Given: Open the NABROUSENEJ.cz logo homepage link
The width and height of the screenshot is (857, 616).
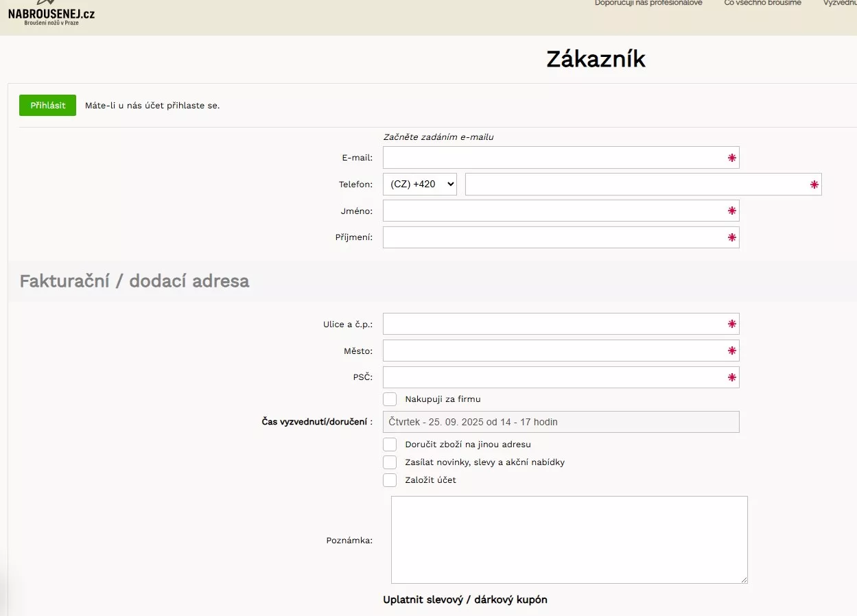Looking at the screenshot, I should 51,14.
